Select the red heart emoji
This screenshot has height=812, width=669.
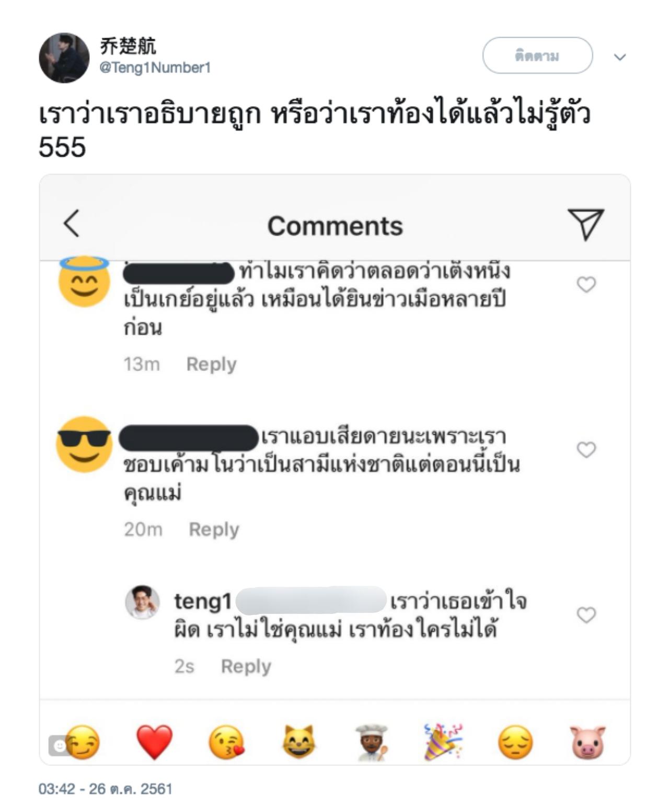pos(154,741)
